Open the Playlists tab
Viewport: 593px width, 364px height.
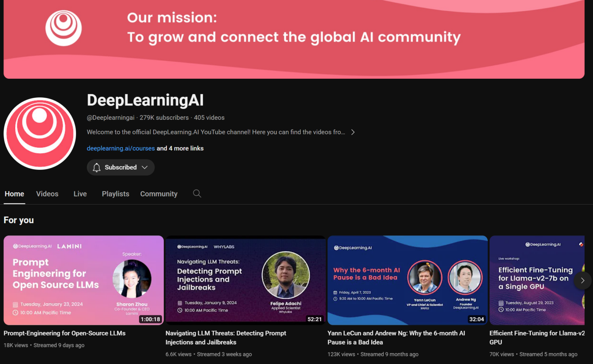(115, 193)
